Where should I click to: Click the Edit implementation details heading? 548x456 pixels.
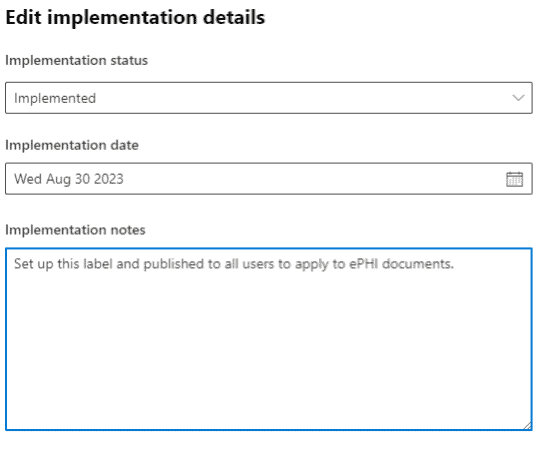135,17
